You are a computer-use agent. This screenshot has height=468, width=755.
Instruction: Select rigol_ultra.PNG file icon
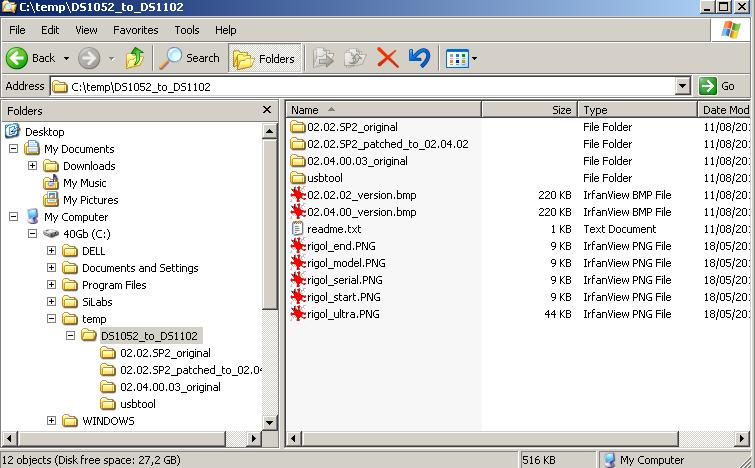(x=297, y=314)
